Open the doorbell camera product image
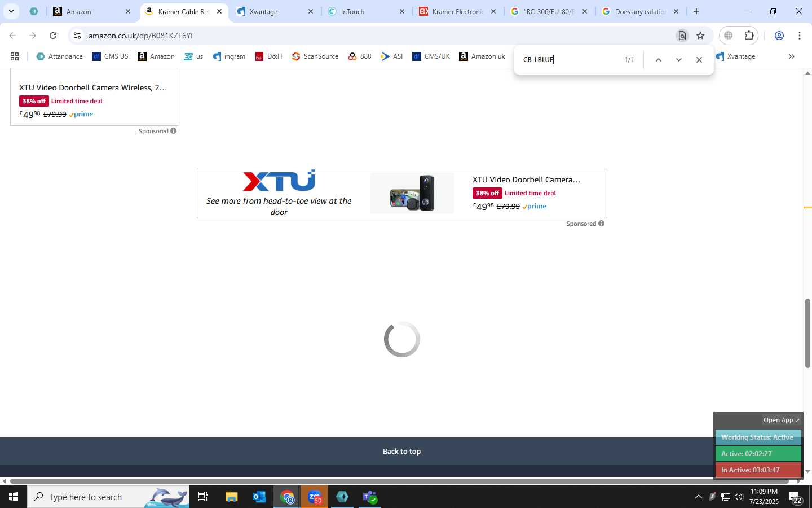 point(412,193)
